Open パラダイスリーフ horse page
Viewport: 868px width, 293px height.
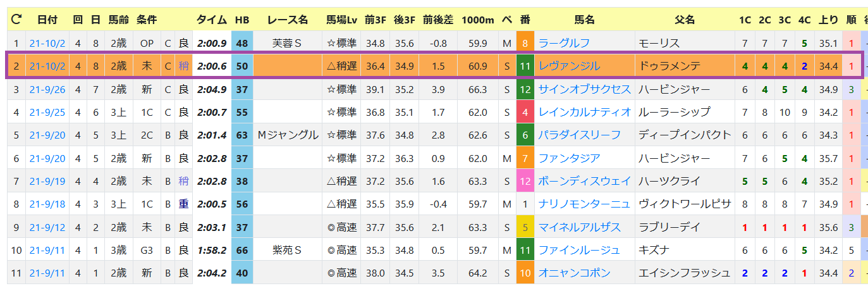click(579, 135)
